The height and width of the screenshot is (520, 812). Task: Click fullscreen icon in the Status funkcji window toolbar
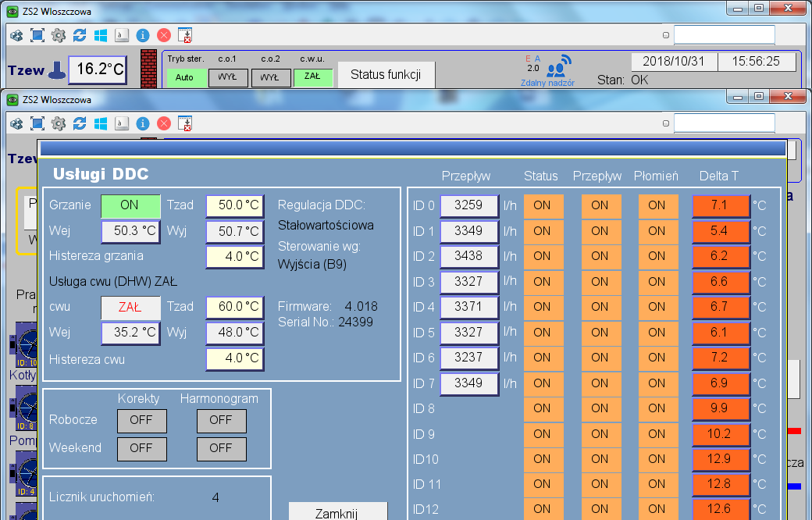coord(37,35)
